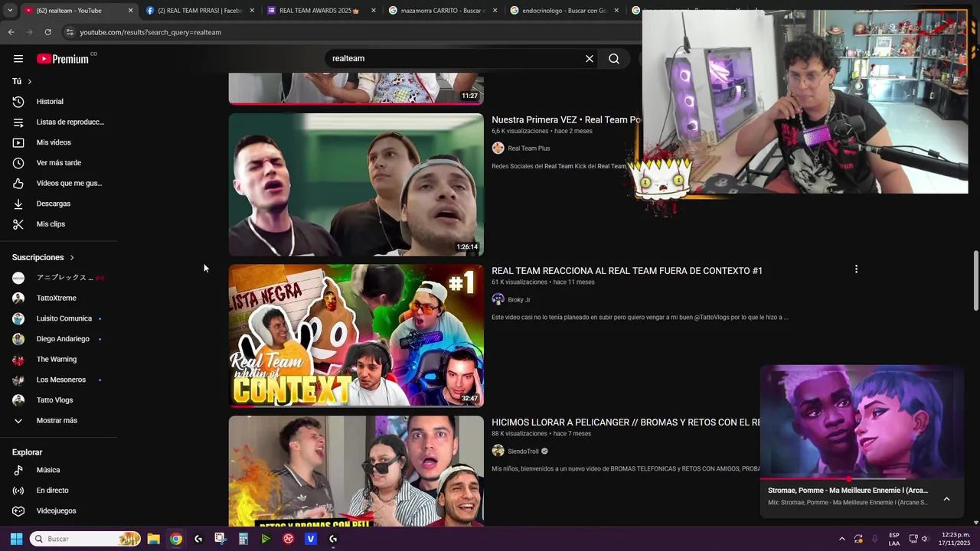Open the TattoXtreme subscription channel
980x551 pixels.
(x=58, y=298)
